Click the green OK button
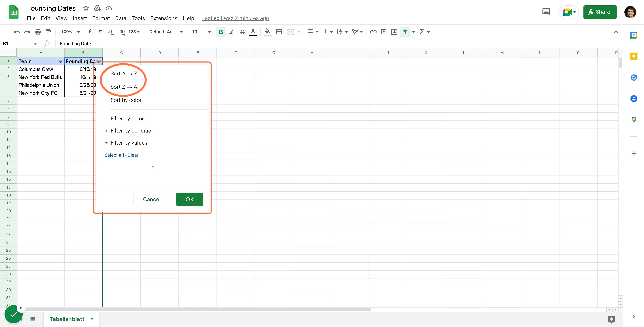 [x=190, y=199]
